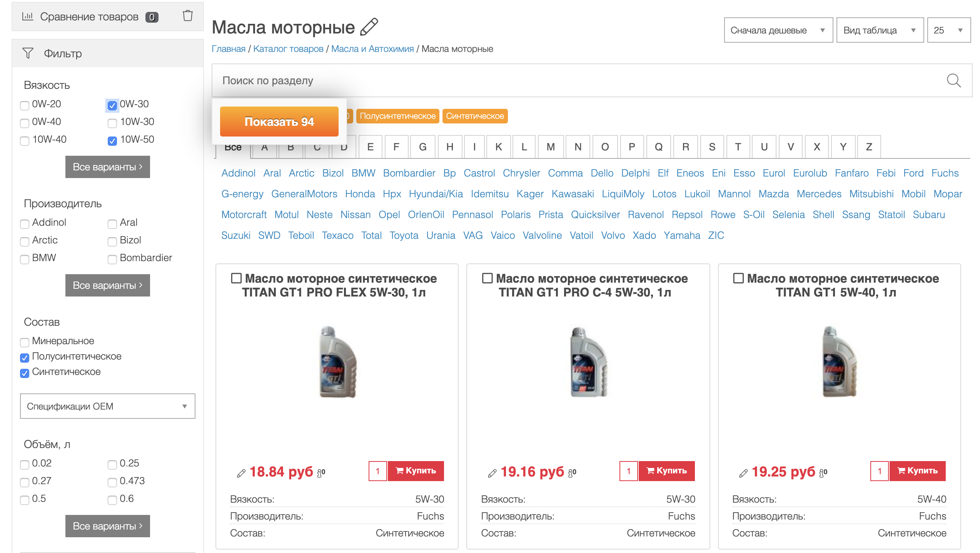
Task: Click the magnifier search icon
Action: click(953, 80)
